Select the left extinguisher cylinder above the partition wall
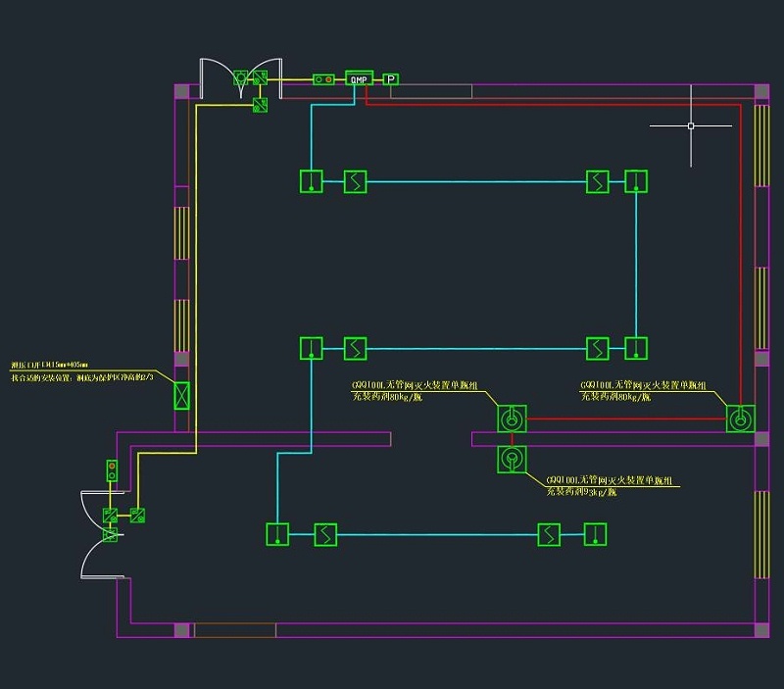 coord(512,419)
